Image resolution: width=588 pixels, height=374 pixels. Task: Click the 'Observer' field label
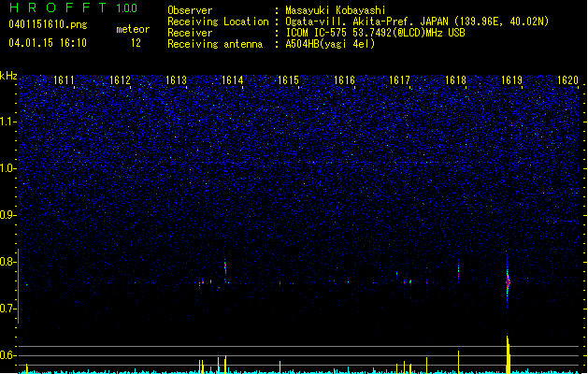click(x=190, y=10)
